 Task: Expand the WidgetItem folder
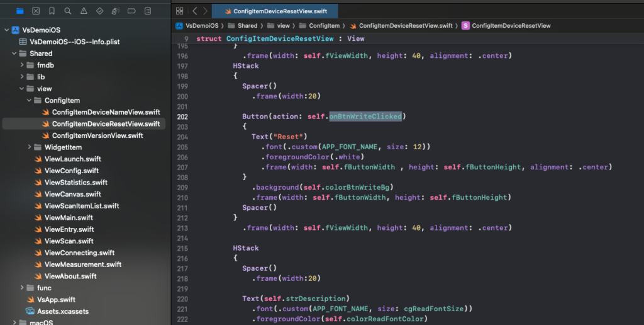(30, 147)
